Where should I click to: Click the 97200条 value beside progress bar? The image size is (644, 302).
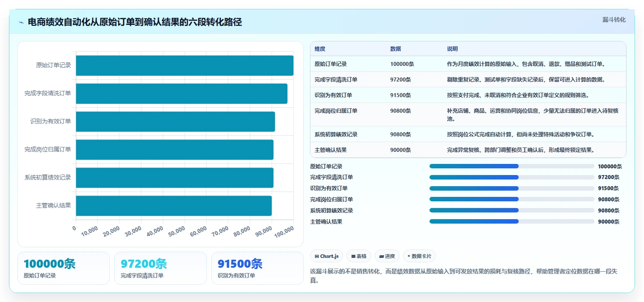tap(609, 177)
